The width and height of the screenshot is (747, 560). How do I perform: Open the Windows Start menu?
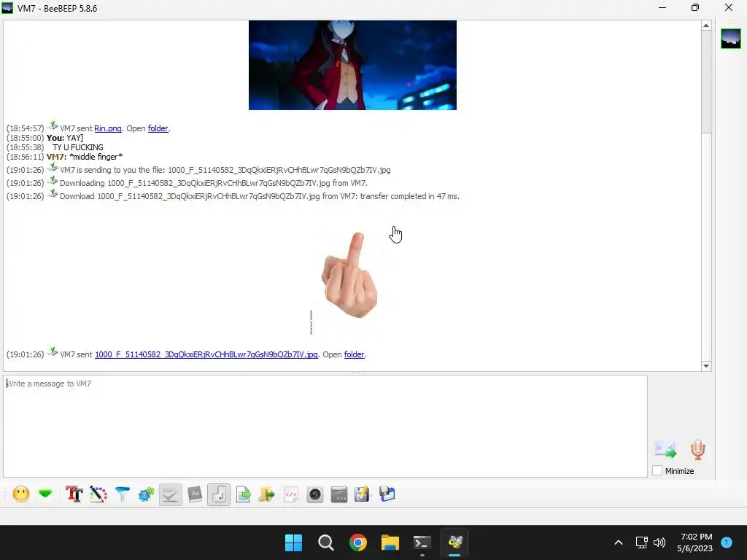coord(293,542)
